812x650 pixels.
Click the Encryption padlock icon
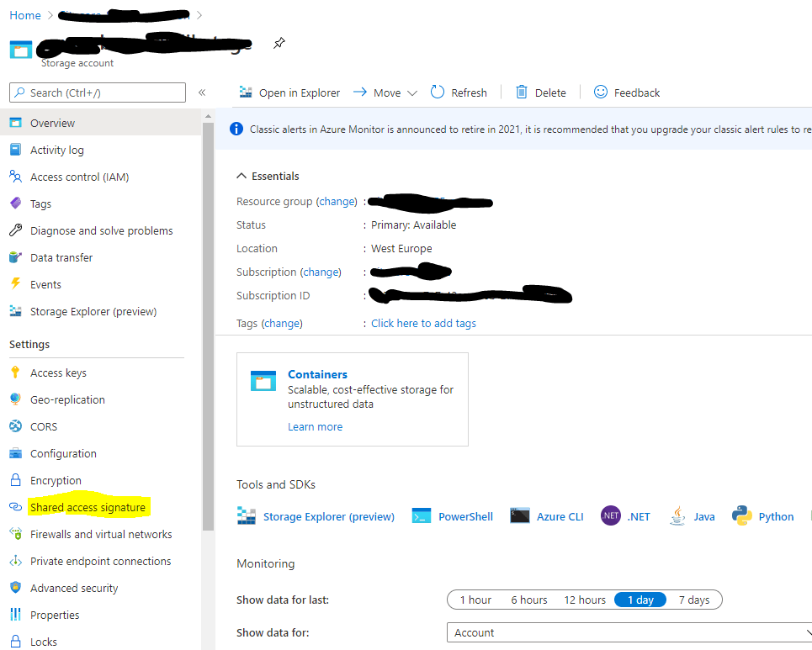15,480
